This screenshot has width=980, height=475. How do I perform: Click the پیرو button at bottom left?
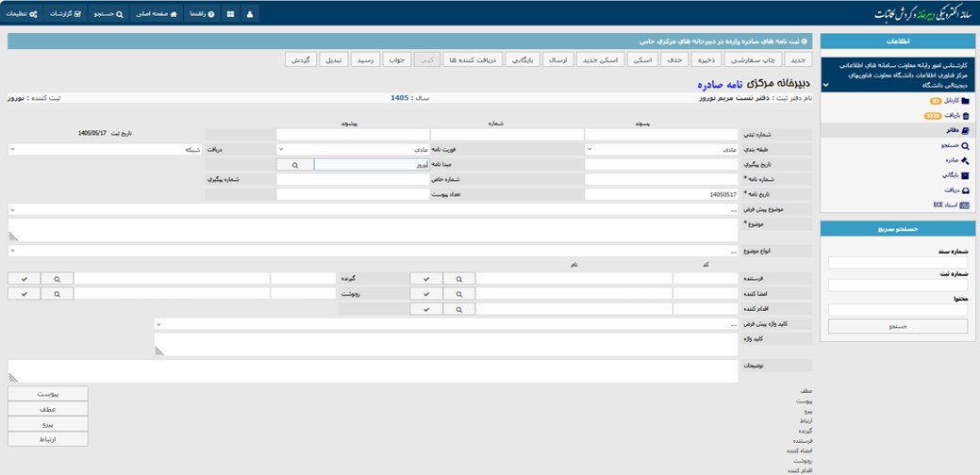pyautogui.click(x=48, y=424)
